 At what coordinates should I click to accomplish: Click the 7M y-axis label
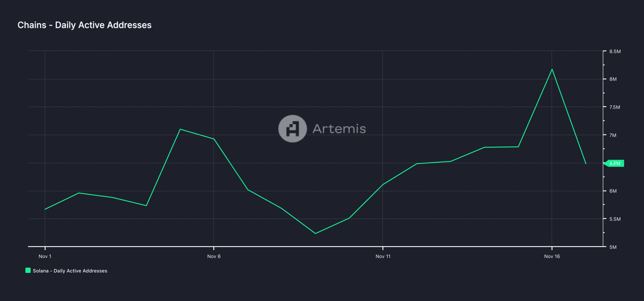(613, 135)
